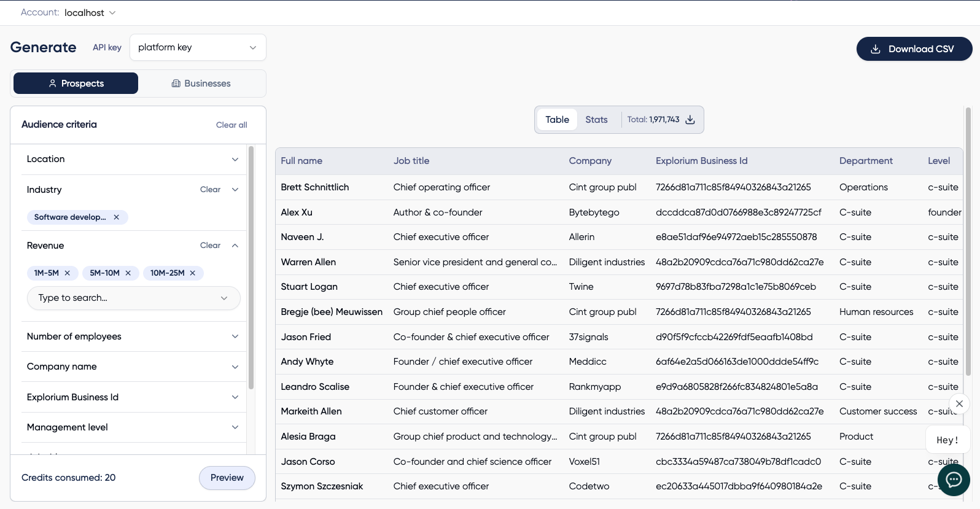Select the Alex Xu name cell

click(x=297, y=212)
